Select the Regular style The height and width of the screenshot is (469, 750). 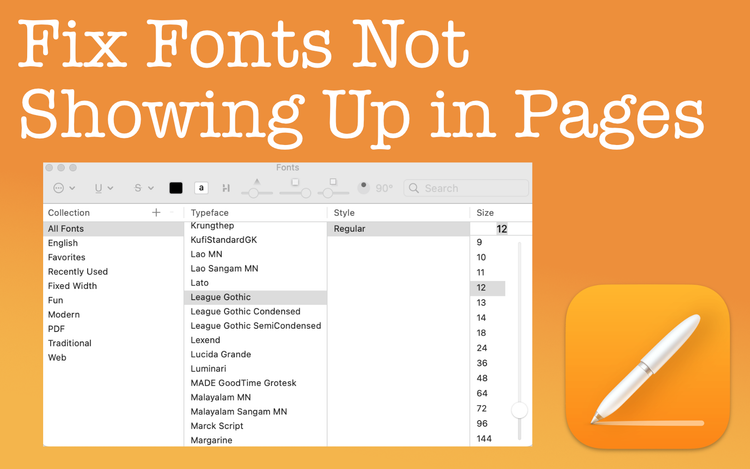(398, 229)
